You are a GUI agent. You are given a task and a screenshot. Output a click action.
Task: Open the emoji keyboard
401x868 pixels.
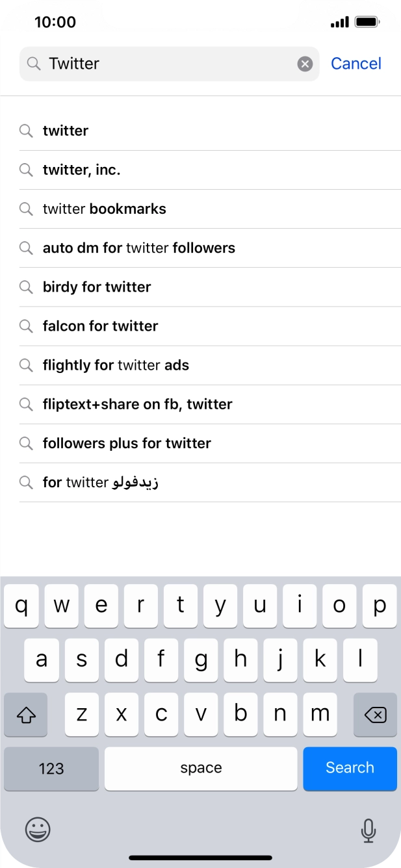37,830
